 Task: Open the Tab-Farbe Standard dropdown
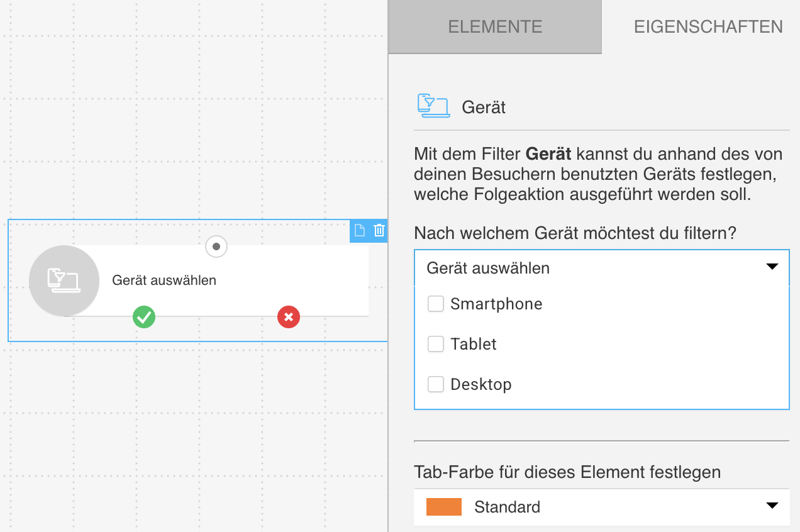(x=601, y=507)
